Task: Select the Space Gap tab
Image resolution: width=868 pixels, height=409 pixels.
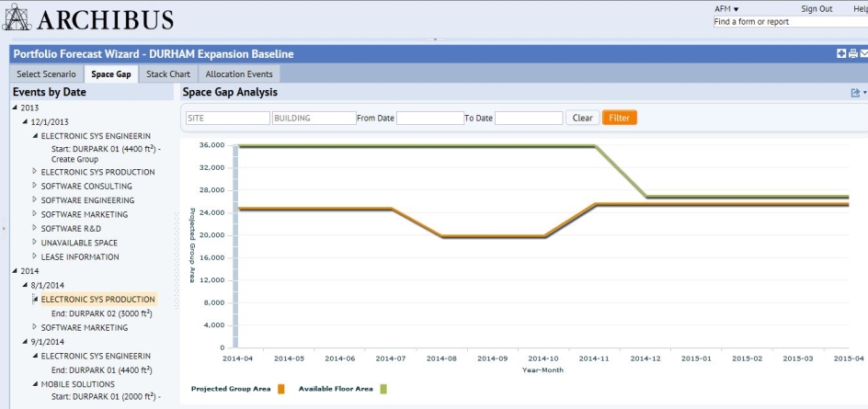Action: pos(110,74)
